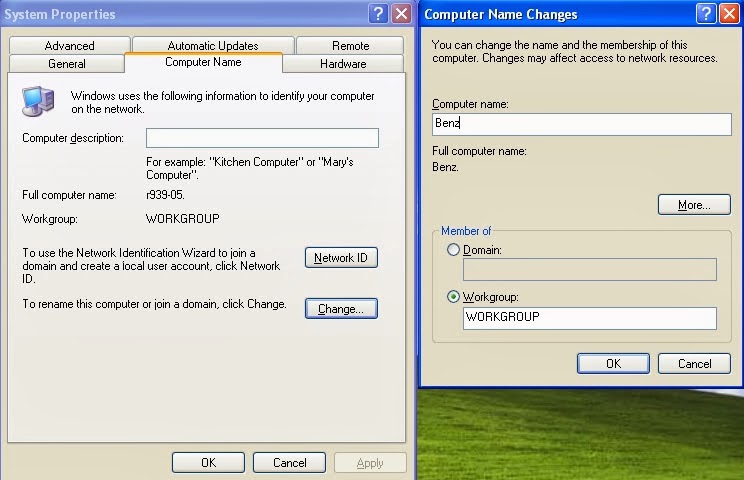Click the Network ID button
744x480 pixels.
pyautogui.click(x=341, y=258)
